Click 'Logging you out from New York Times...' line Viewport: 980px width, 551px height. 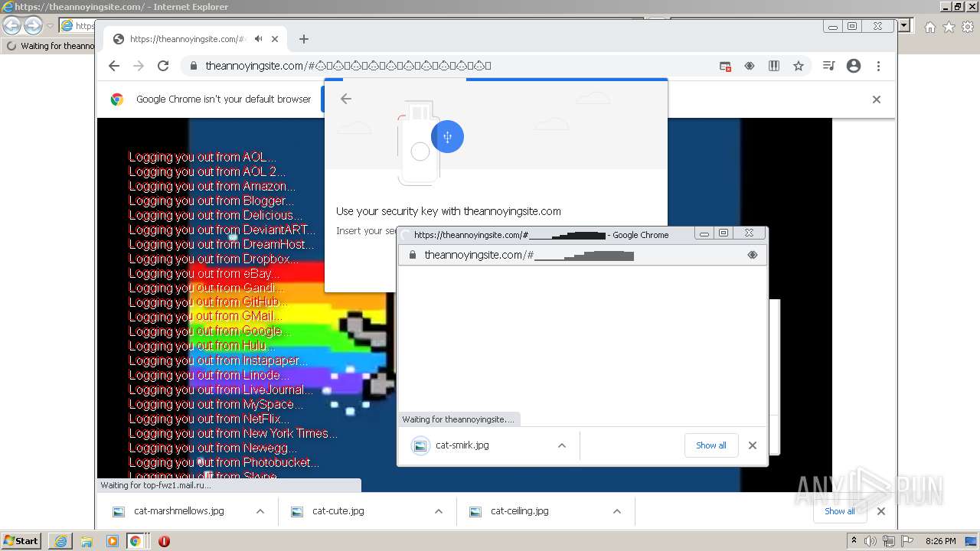point(233,433)
